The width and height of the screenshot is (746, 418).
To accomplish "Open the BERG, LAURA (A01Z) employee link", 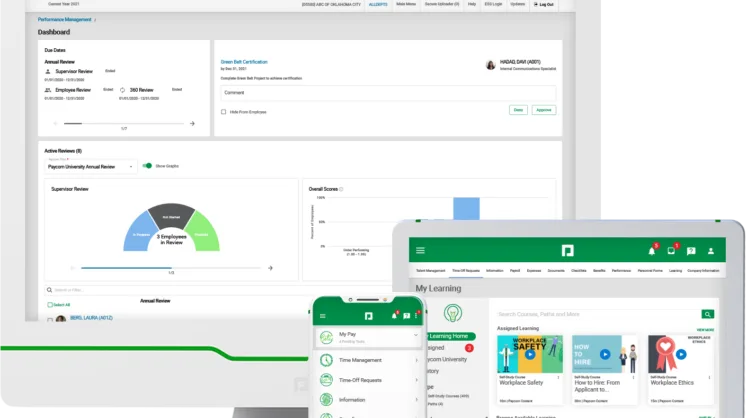I will 91,318.
